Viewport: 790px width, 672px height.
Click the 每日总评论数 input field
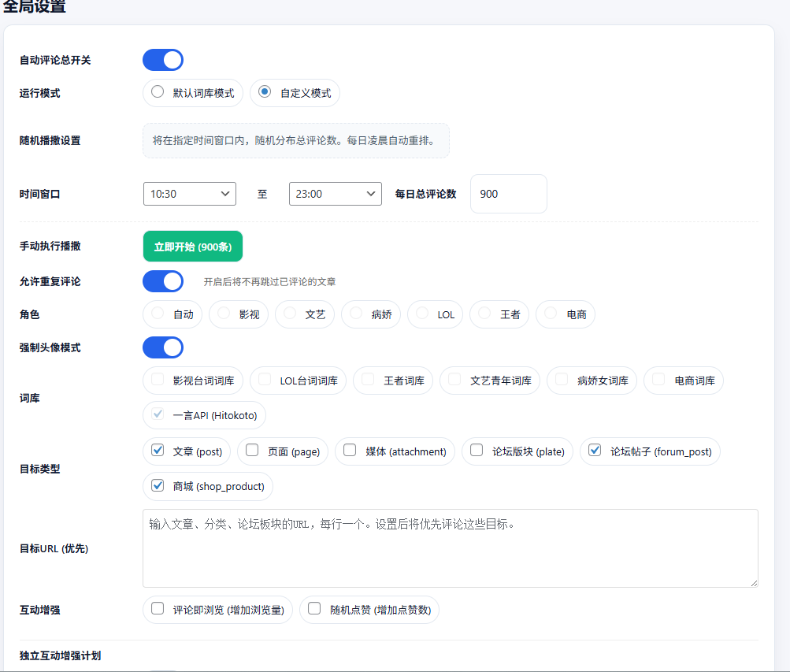[508, 194]
